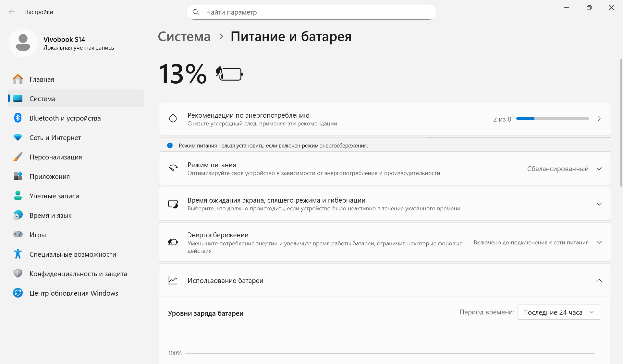Go to Сеть и Интернет
The image size is (623, 364).
pyautogui.click(x=76, y=137)
